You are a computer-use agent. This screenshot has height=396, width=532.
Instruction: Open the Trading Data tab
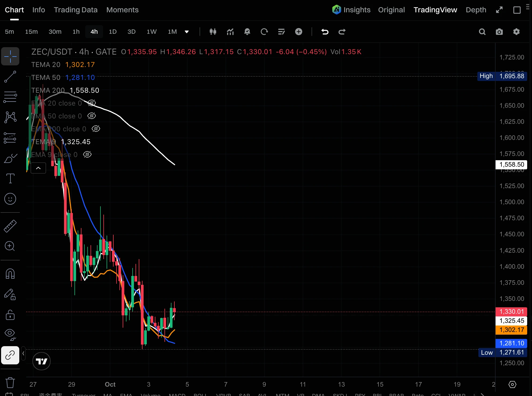pos(76,10)
